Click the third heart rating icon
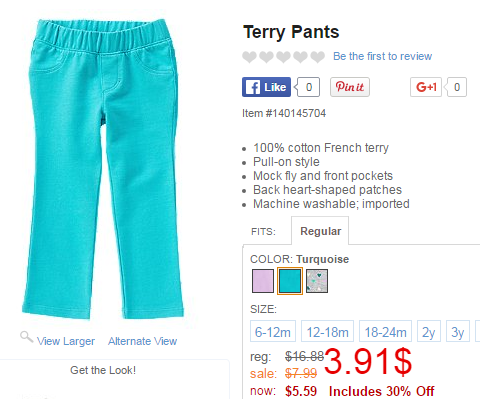480x399 pixels. click(283, 57)
